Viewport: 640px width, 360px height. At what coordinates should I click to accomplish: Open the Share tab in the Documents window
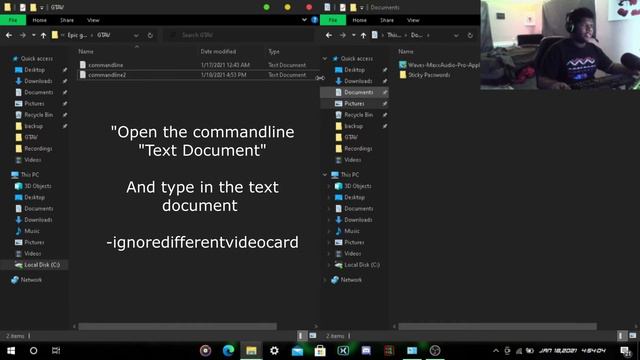coord(387,20)
